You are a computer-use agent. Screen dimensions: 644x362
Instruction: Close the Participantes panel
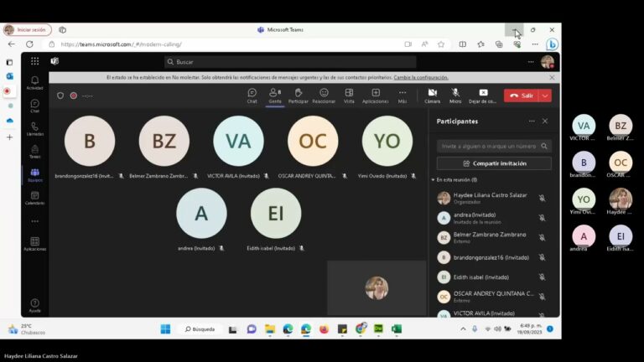pyautogui.click(x=544, y=121)
